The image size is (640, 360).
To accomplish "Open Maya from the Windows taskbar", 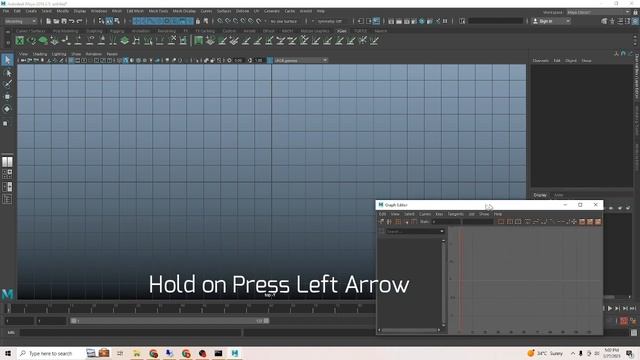I will pyautogui.click(x=235, y=353).
